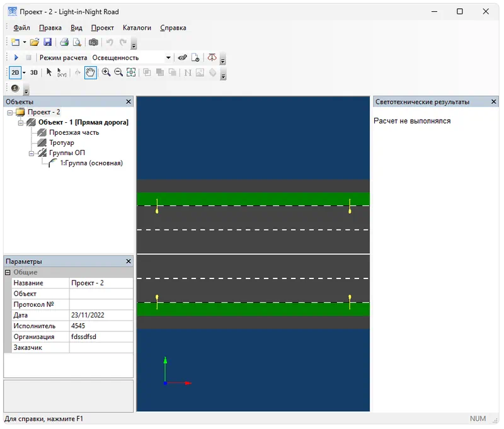The height and width of the screenshot is (429, 504).
Task: Click the bottom-right yellow luminaire in the road view
Action: pos(350,302)
